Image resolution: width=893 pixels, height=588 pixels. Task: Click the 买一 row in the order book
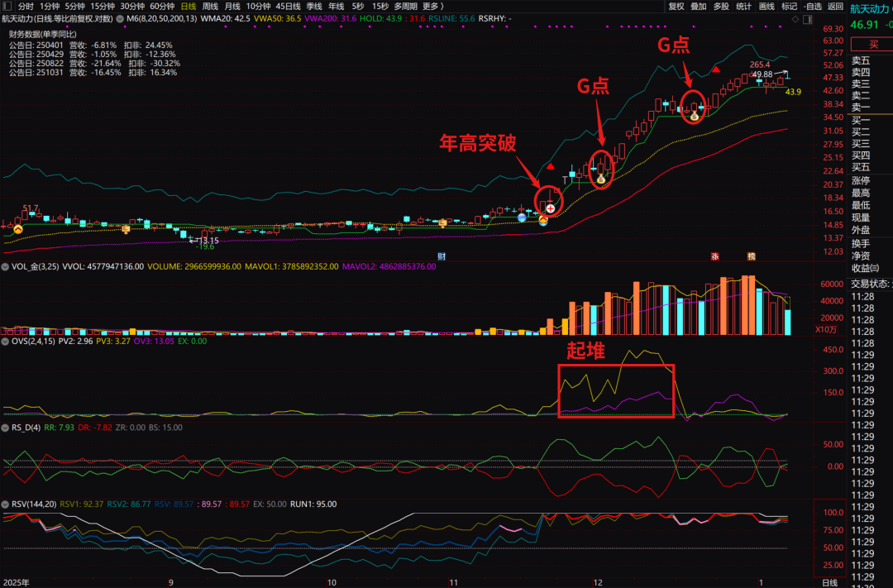(861, 120)
